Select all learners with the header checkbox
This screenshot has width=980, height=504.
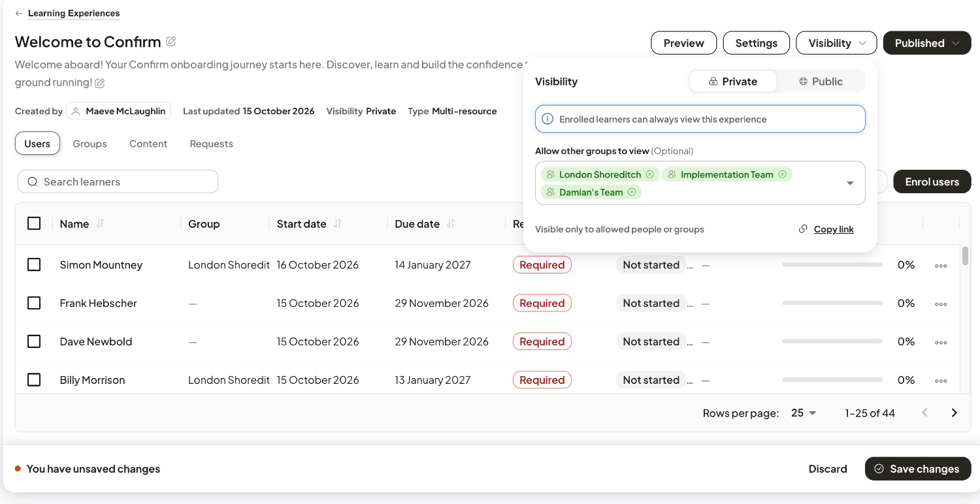[x=34, y=223]
